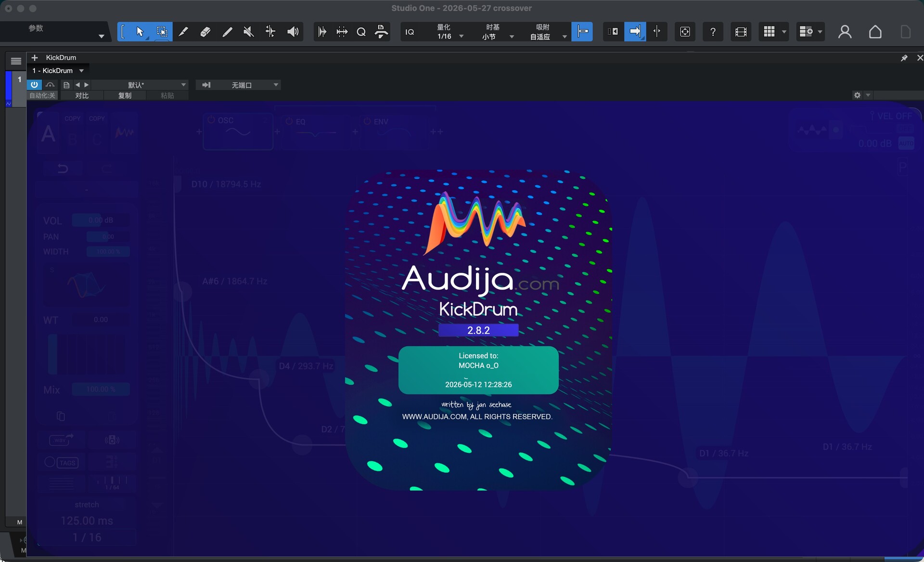Select the KickDrum plugin tab
Viewport: 924px width, 562px height.
click(x=61, y=58)
